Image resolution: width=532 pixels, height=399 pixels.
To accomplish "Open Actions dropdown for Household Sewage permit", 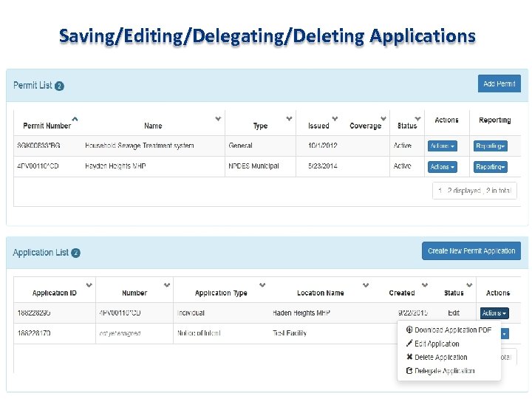I will click(442, 146).
